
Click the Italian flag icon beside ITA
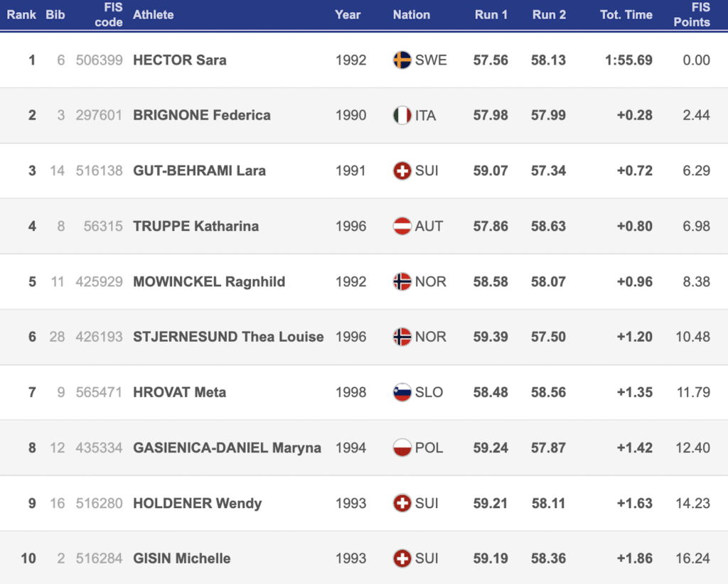402,115
